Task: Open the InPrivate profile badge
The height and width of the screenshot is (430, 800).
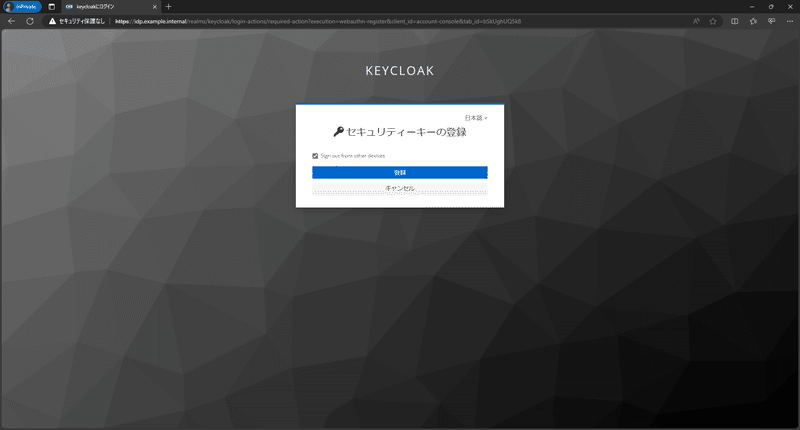Action: tap(22, 7)
